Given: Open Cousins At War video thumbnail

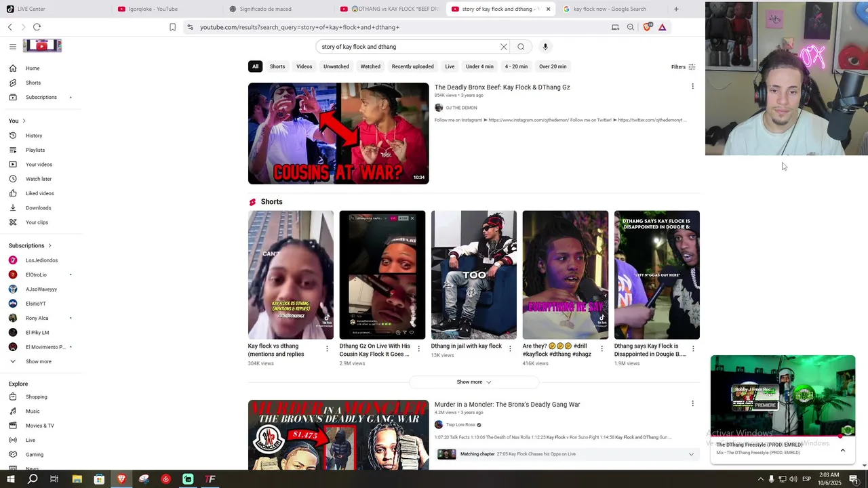Looking at the screenshot, I should pos(338,134).
